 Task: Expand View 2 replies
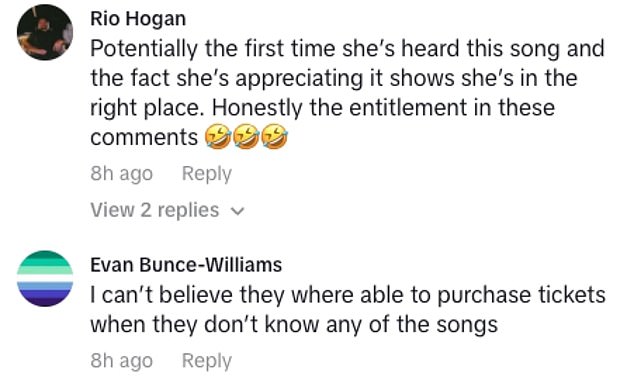[167, 210]
